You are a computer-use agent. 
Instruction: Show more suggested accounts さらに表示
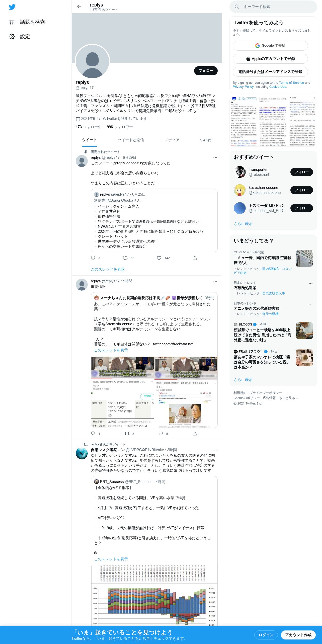(243, 224)
